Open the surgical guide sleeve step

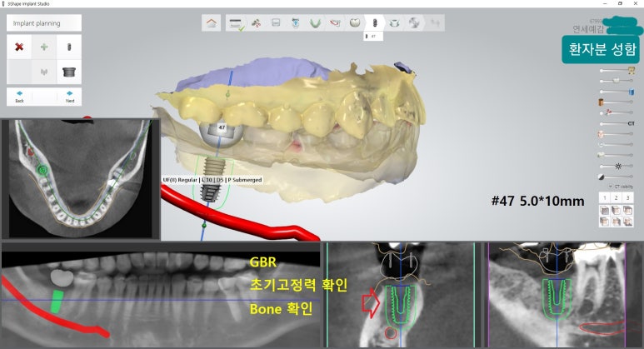click(x=394, y=23)
